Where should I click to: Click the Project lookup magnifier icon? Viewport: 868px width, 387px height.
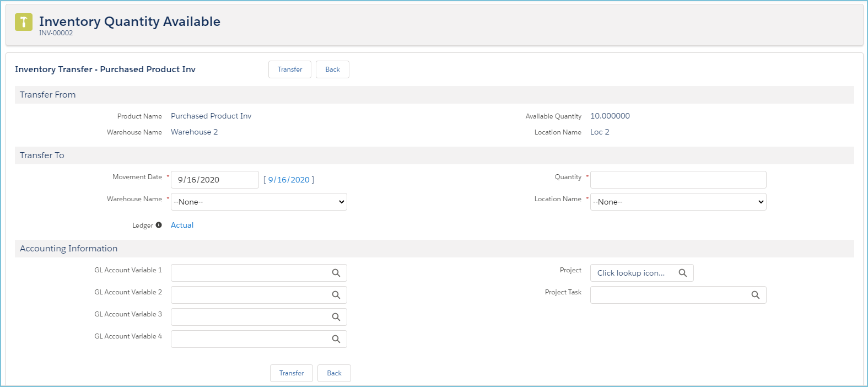(x=682, y=273)
